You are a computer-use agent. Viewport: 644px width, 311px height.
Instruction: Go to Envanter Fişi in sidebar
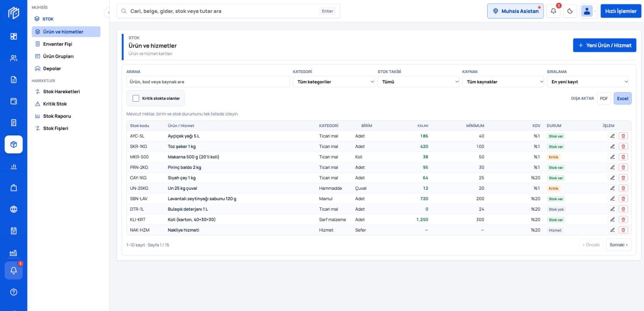tap(66, 44)
